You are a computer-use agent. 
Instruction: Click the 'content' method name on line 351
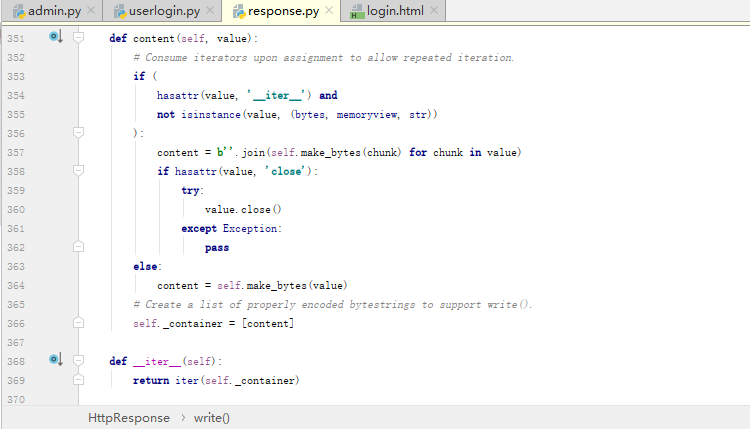pos(154,38)
